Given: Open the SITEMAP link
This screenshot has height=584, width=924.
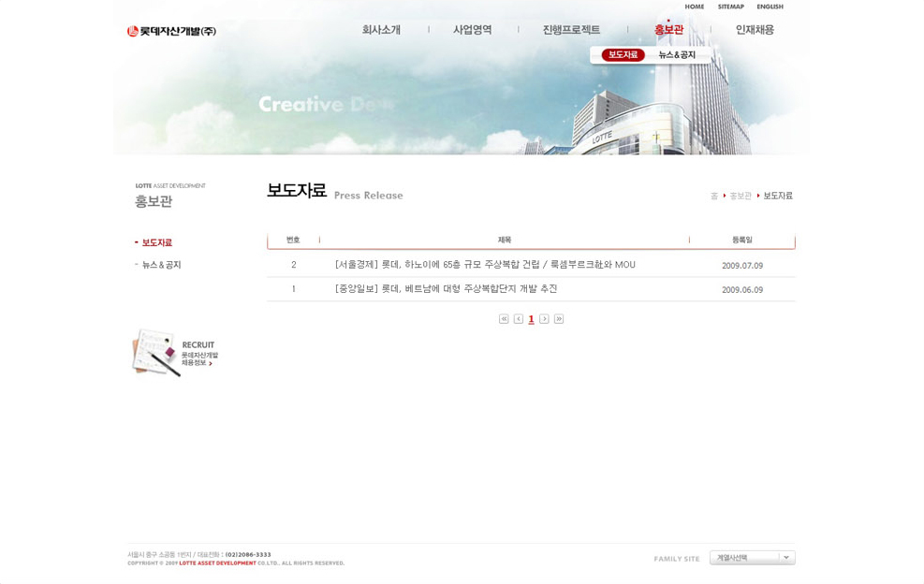Looking at the screenshot, I should coord(730,7).
